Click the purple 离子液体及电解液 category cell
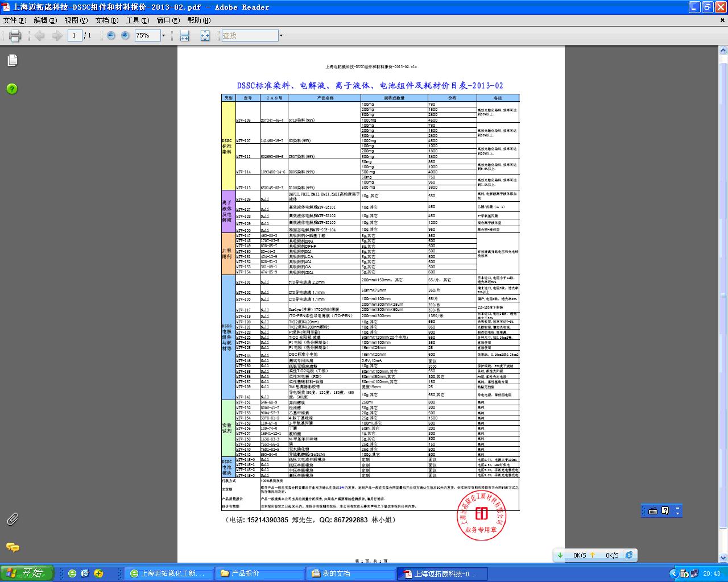This screenshot has width=728, height=582. 228,211
